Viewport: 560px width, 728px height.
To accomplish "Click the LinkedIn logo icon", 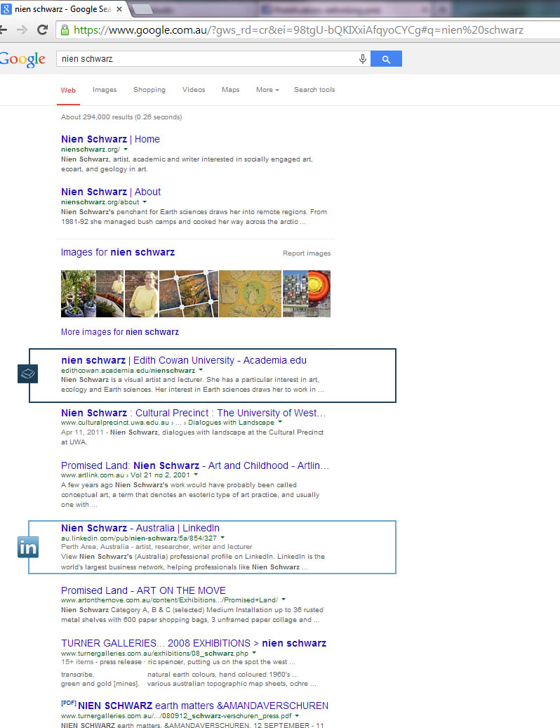I will click(28, 547).
